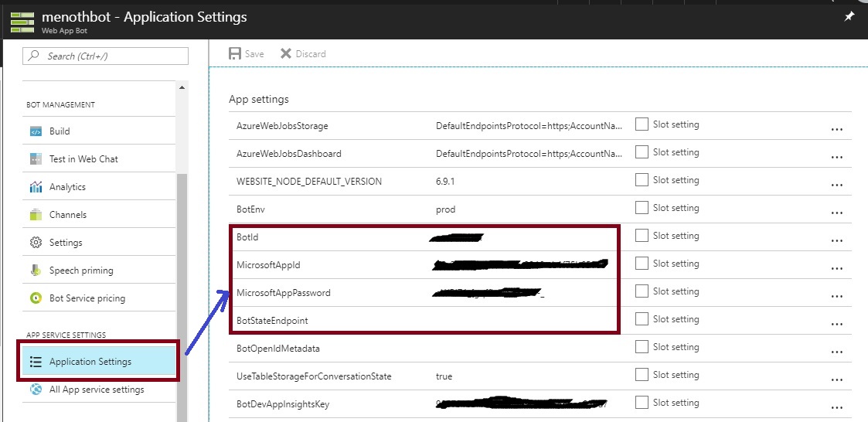Check Slot setting for UseTableStorageForConversationState
The height and width of the screenshot is (422, 868).
[x=642, y=374]
